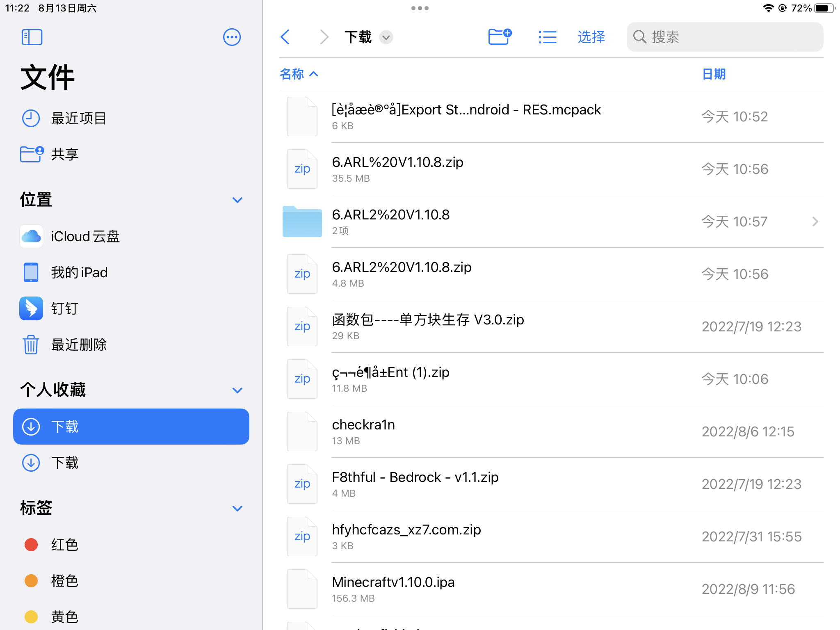This screenshot has width=840, height=630.
Task: Open the iCloud 云盘 location
Action: pyautogui.click(x=131, y=236)
